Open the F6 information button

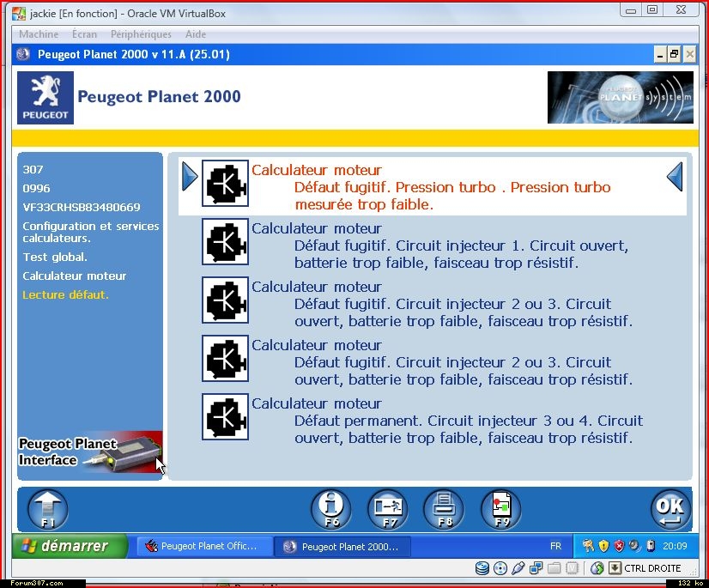pos(330,509)
